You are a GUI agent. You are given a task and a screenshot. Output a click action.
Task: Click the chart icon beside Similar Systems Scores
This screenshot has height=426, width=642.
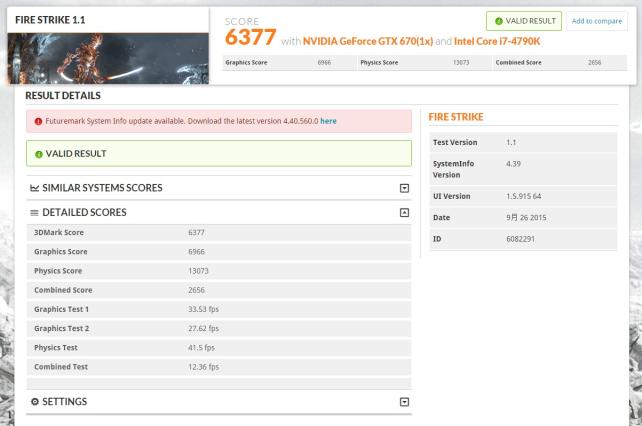[x=34, y=188]
